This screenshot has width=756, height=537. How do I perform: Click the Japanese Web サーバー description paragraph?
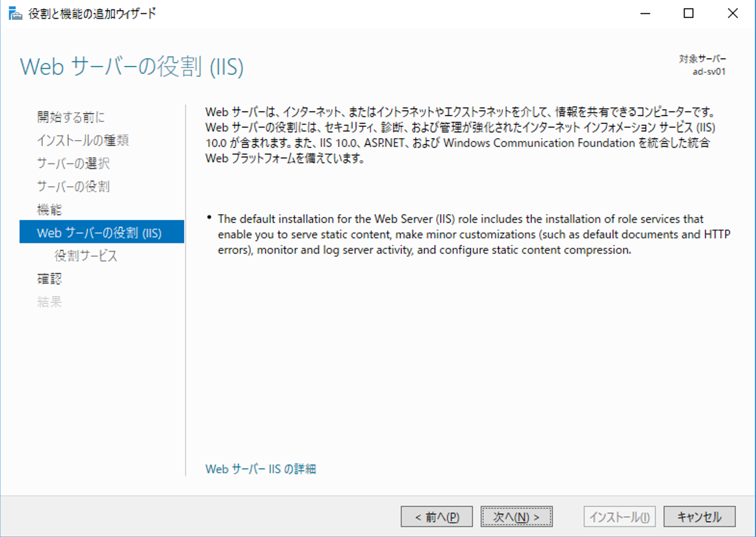coord(460,135)
